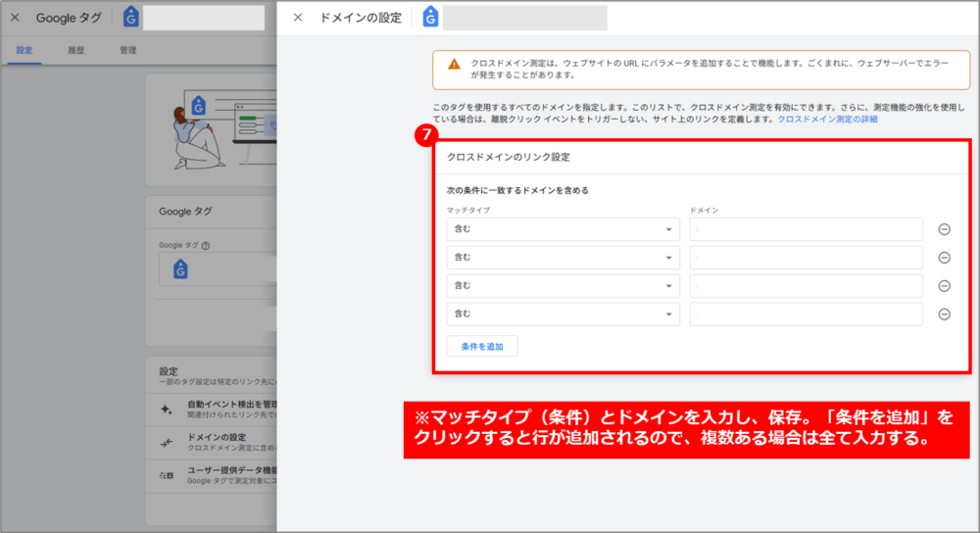Click the マッチタイプ column label
Screen dimensions: 980x533
[468, 211]
